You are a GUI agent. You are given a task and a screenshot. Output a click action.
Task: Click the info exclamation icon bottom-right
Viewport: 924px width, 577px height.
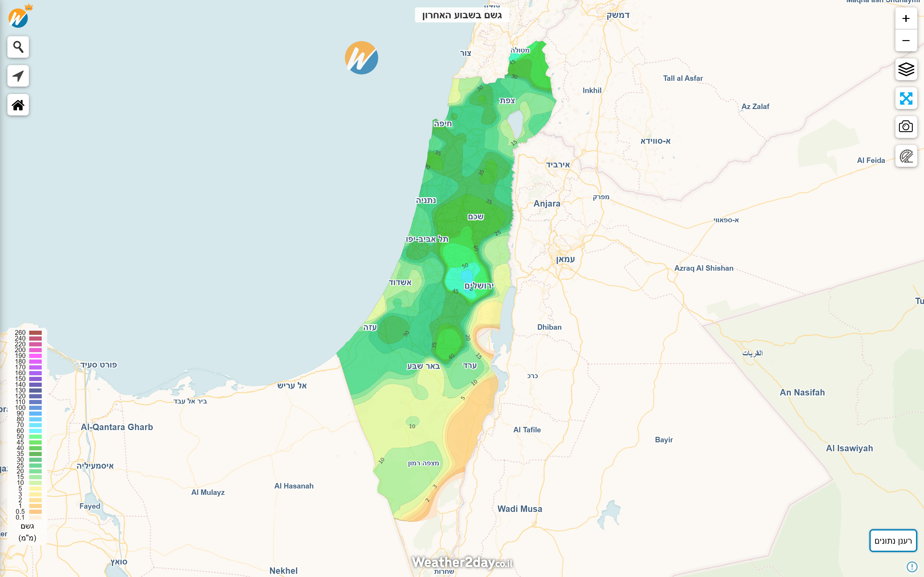(x=912, y=566)
